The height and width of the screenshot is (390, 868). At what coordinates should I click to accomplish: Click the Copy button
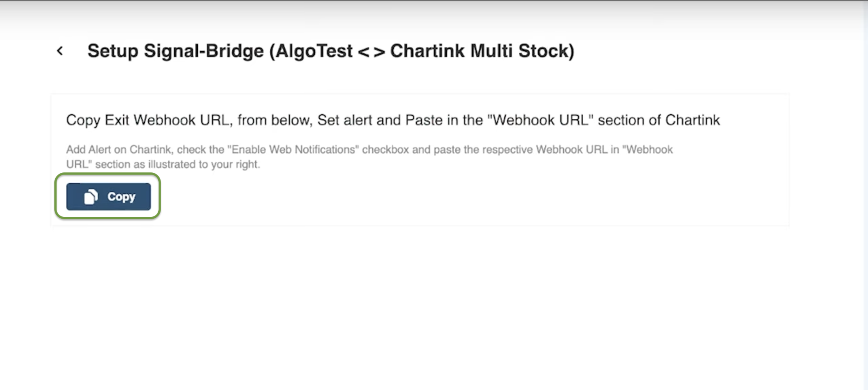click(108, 196)
